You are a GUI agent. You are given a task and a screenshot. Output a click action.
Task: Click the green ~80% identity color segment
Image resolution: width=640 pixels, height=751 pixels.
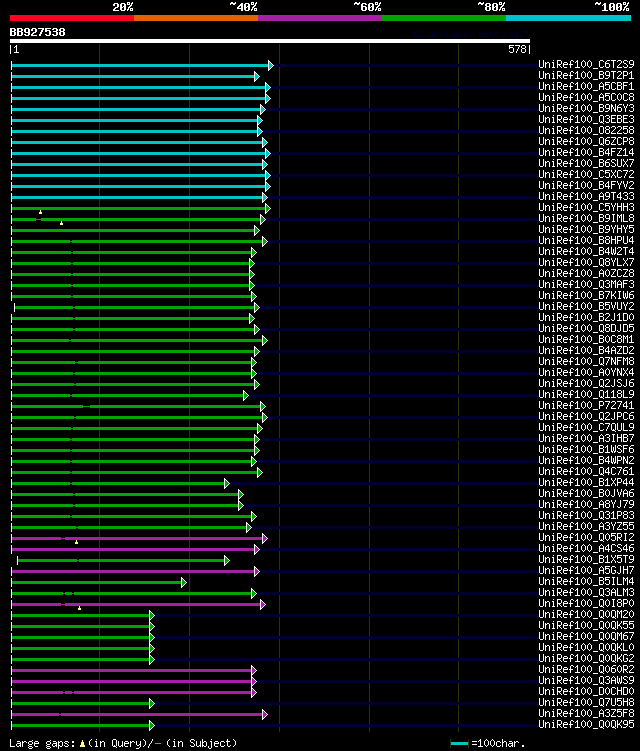pyautogui.click(x=444, y=18)
